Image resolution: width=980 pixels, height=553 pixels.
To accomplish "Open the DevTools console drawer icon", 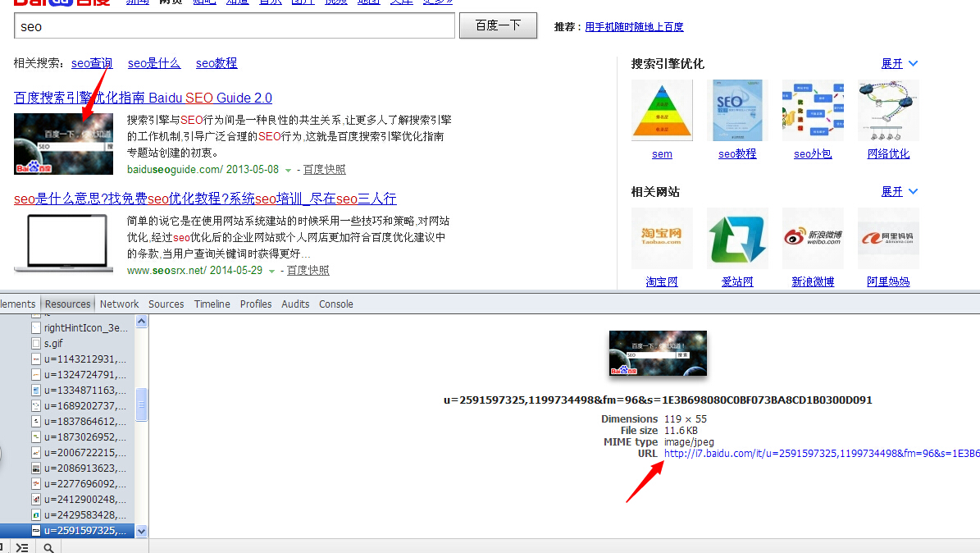I will (x=22, y=547).
